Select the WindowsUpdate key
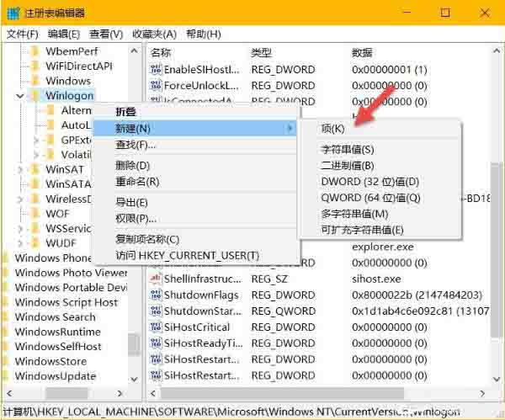The width and height of the screenshot is (505, 420). tap(56, 376)
